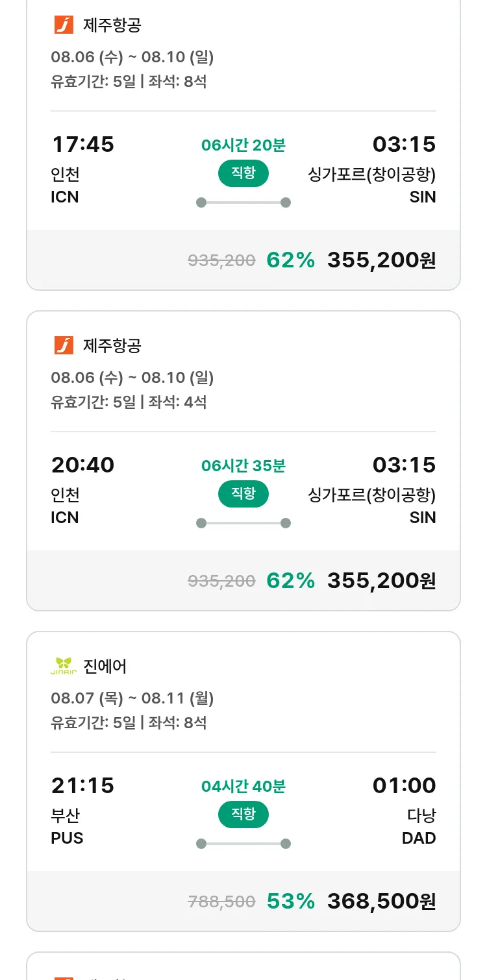The height and width of the screenshot is (980, 487).
Task: Tap the 직항 badge on the 20:40 flight
Action: (x=243, y=495)
